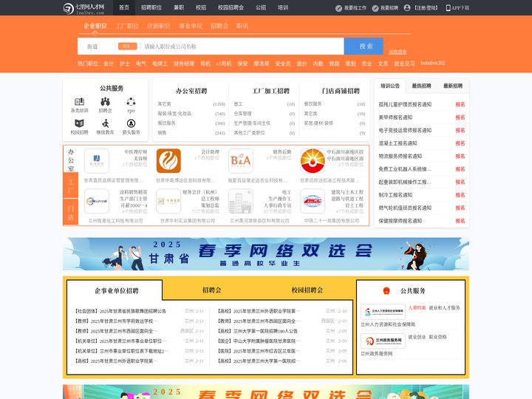Screen dimensions: 532x399
Task: Open 招聘职位 in top navigation
Action: click(151, 7)
